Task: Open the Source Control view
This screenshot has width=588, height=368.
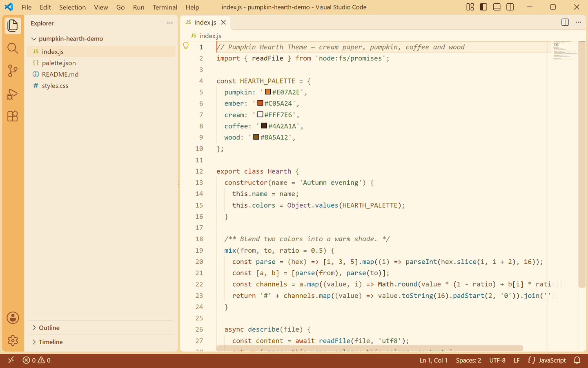Action: click(x=13, y=71)
